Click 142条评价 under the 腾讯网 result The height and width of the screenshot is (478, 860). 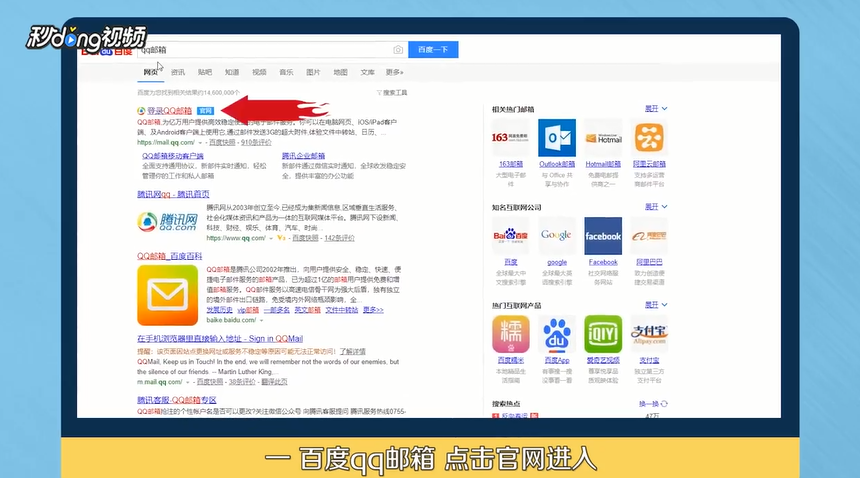339,238
